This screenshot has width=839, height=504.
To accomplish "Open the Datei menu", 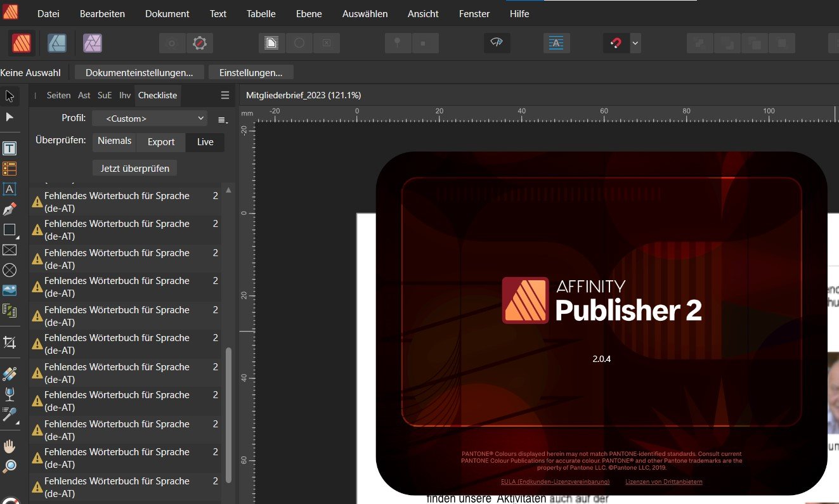I will point(49,13).
